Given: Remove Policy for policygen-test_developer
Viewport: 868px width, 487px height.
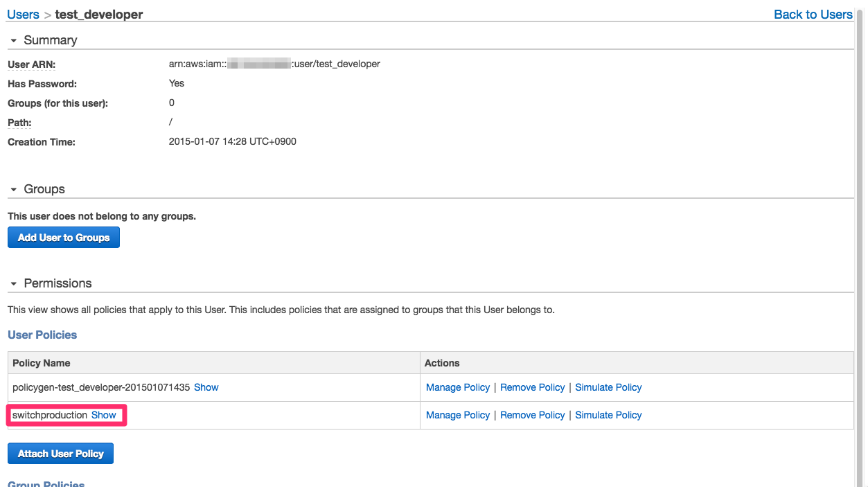Looking at the screenshot, I should tap(532, 387).
